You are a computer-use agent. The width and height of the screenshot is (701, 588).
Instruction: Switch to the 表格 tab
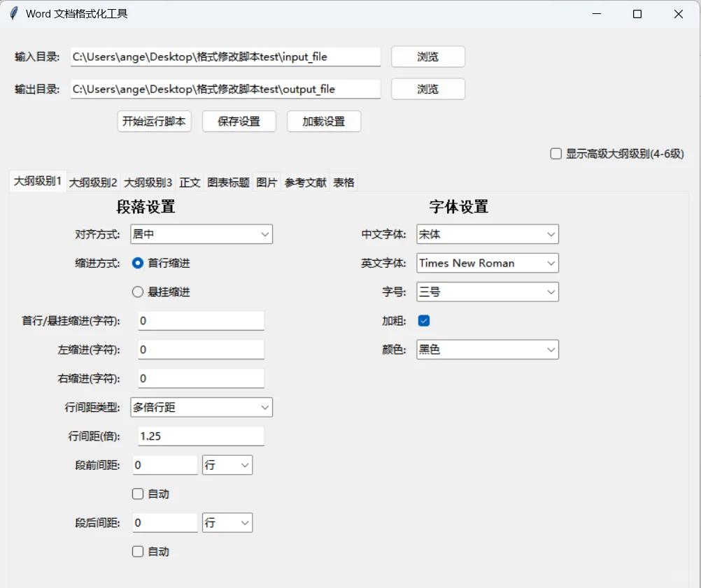(344, 182)
